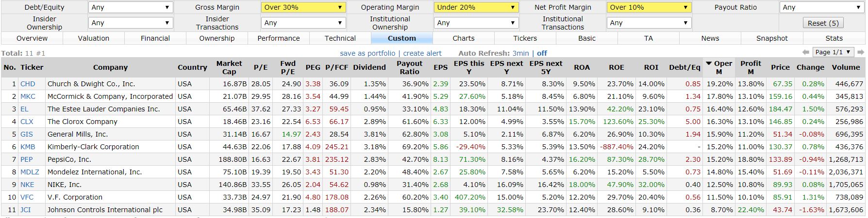Click the create alert link
Image resolution: width=868 pixels, height=218 pixels.
(x=422, y=53)
